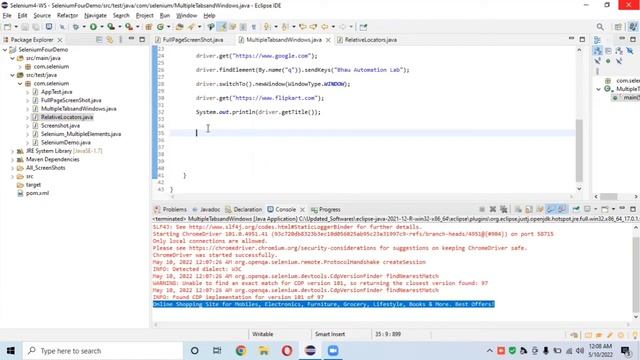Close the MultipleTabsandWindows.java tab
Viewport: 640px width, 360px height.
[x=328, y=40]
